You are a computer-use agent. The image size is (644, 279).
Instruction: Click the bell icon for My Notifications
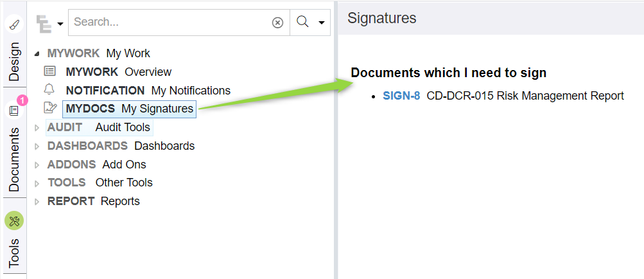tap(49, 90)
